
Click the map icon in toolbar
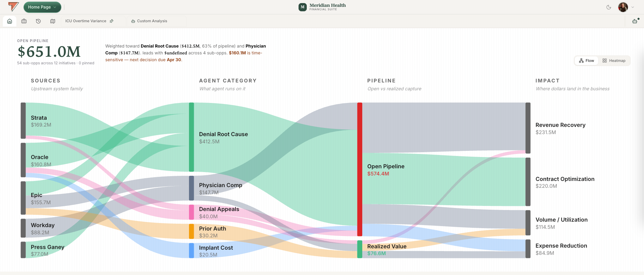(x=53, y=21)
